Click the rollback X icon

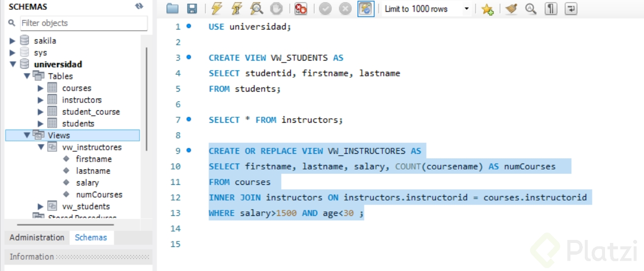[345, 9]
